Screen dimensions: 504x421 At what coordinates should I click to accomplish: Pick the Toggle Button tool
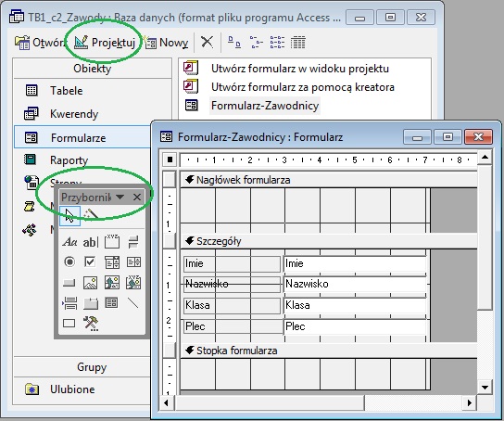click(133, 242)
